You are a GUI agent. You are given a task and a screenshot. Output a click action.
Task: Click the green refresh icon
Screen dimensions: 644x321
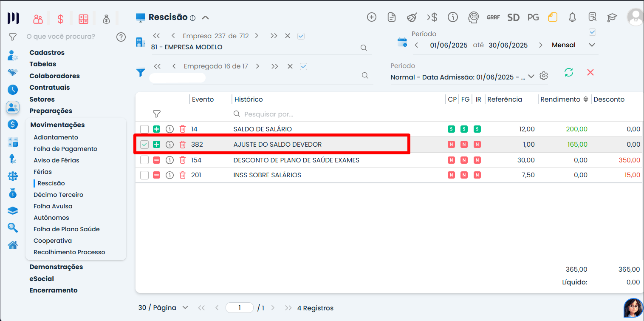(569, 72)
